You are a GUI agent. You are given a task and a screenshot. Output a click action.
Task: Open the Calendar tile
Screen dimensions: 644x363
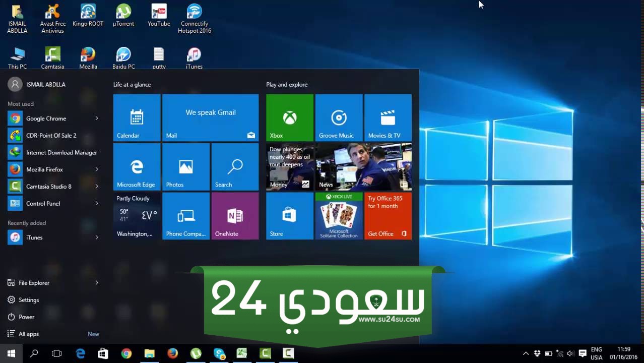tap(137, 117)
